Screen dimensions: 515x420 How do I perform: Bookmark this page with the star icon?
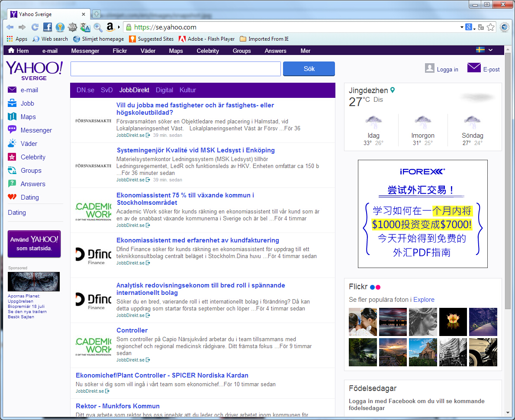click(x=491, y=27)
